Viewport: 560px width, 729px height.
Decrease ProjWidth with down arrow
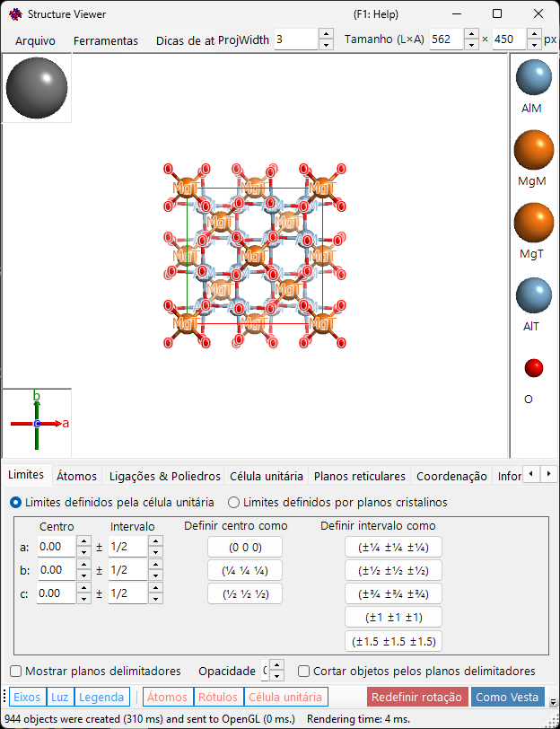coord(327,45)
